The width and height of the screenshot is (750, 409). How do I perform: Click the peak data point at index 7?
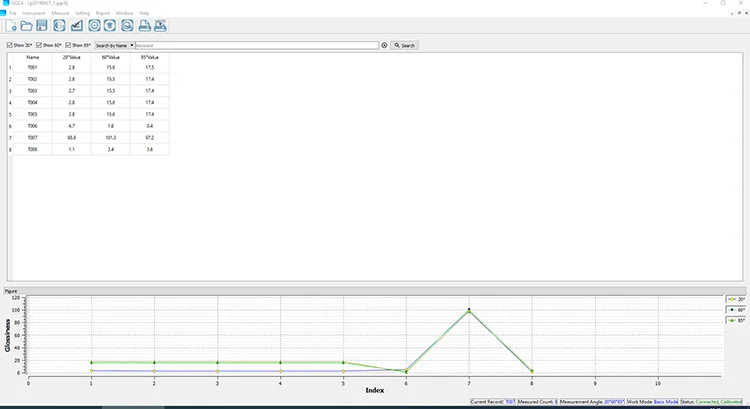click(469, 310)
